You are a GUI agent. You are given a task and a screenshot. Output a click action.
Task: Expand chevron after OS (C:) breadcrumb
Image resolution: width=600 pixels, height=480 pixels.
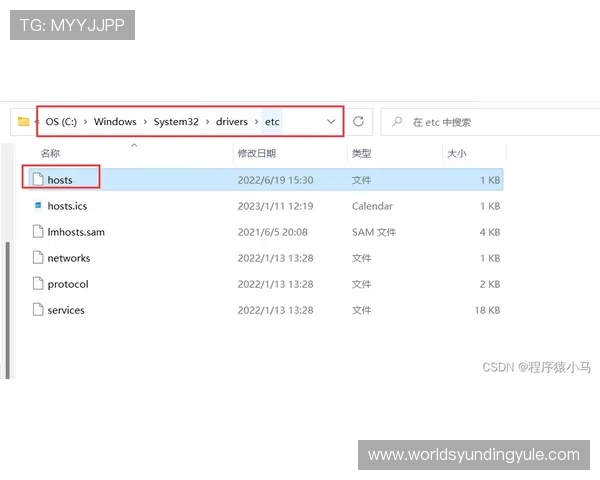click(x=85, y=122)
